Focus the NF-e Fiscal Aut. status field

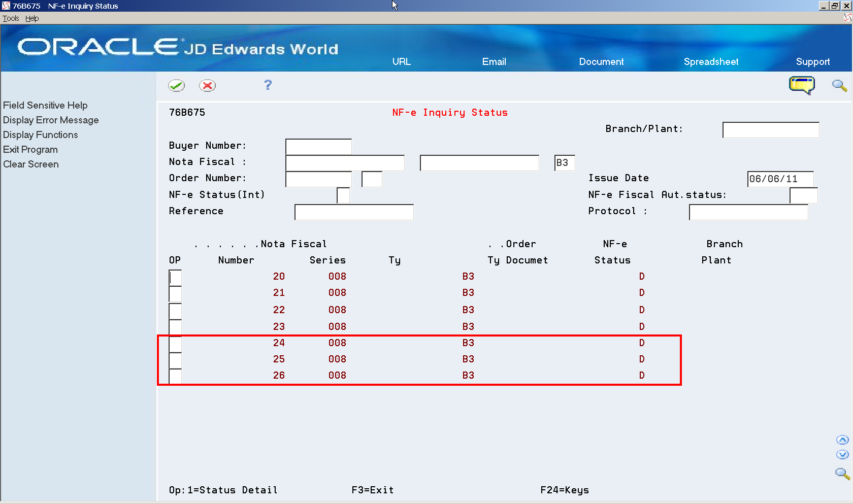coord(804,195)
